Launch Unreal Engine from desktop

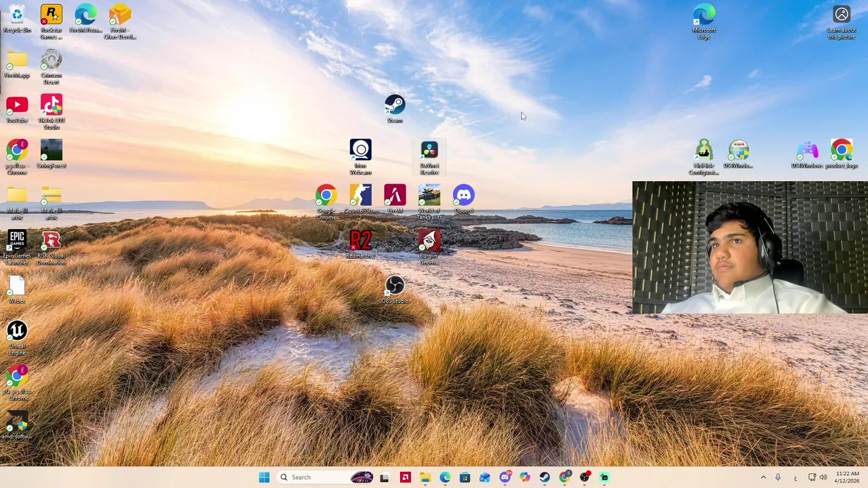pyautogui.click(x=17, y=338)
